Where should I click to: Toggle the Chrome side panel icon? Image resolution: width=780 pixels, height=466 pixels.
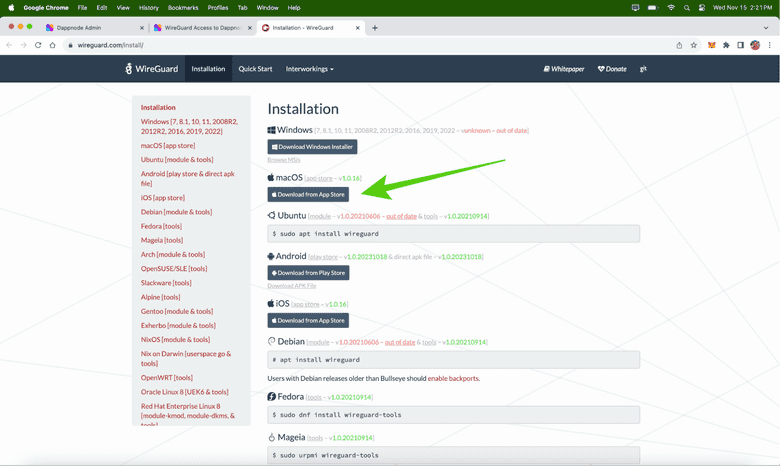click(741, 45)
